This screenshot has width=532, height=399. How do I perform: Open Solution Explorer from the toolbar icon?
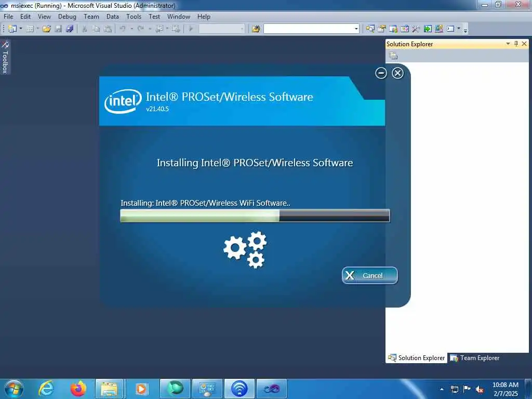(370, 29)
